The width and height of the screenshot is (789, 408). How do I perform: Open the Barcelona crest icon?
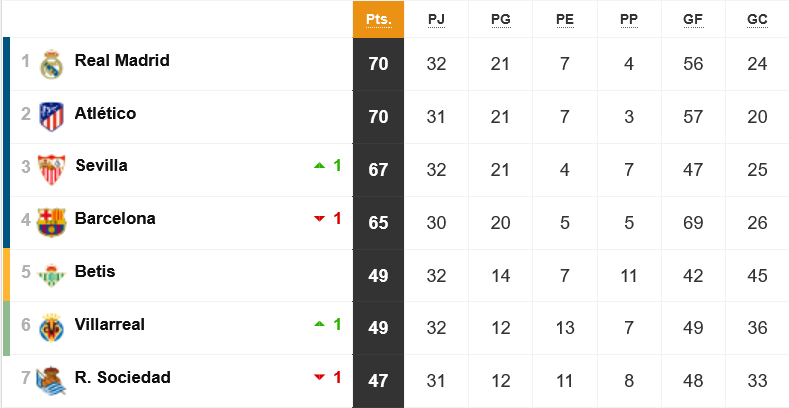51,222
